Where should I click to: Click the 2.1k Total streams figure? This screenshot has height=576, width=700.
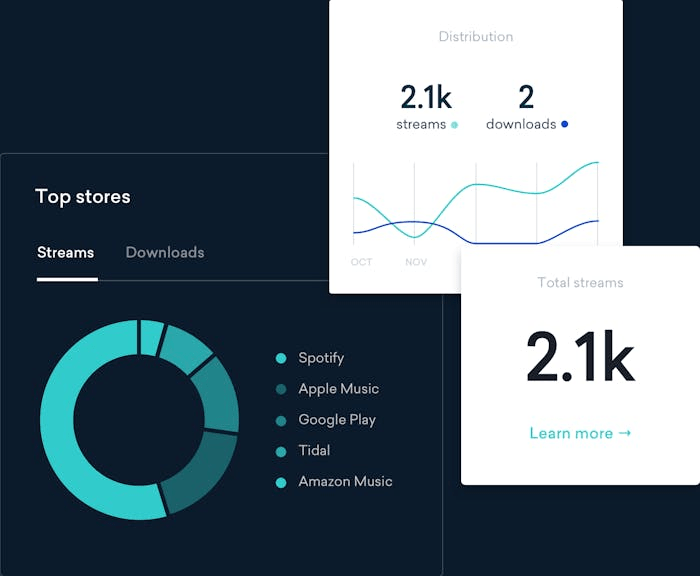coord(580,356)
